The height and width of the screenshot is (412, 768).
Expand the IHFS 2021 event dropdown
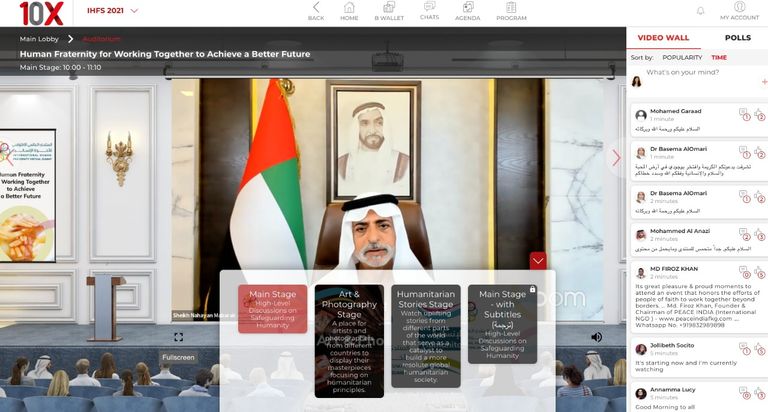point(134,11)
